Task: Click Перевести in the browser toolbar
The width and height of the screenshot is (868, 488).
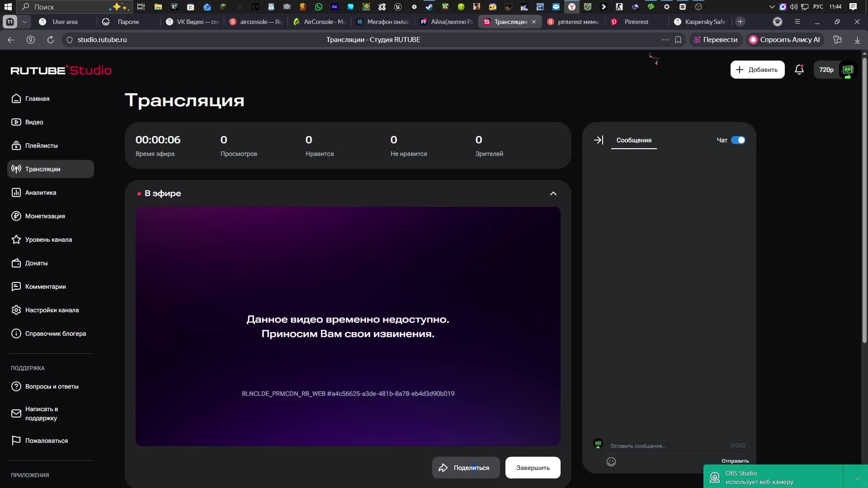Action: coord(716,40)
